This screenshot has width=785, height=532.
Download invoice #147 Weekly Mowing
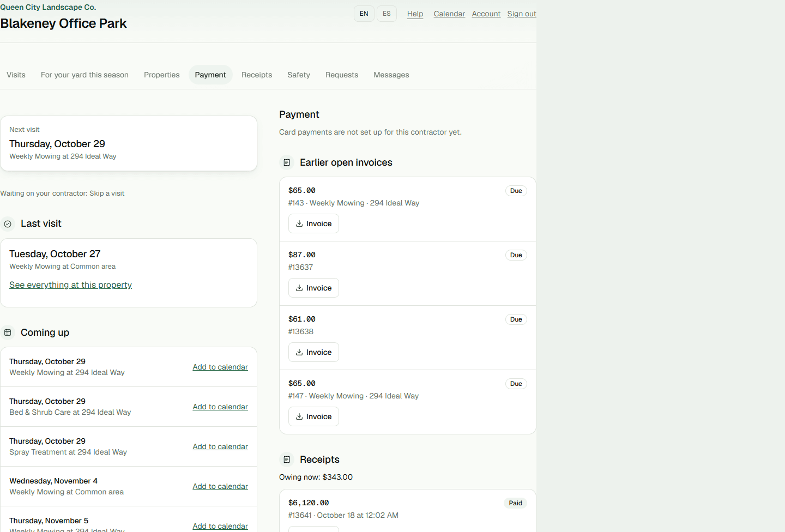click(313, 416)
